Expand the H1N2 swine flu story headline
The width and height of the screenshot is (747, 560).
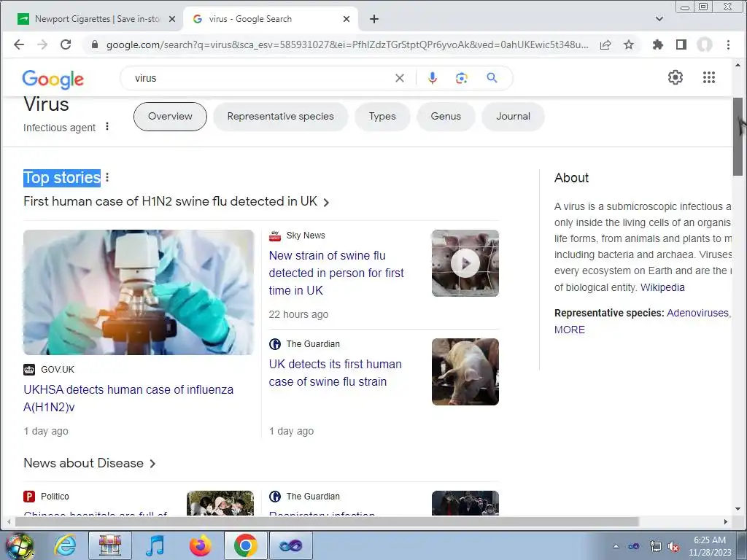point(177,201)
